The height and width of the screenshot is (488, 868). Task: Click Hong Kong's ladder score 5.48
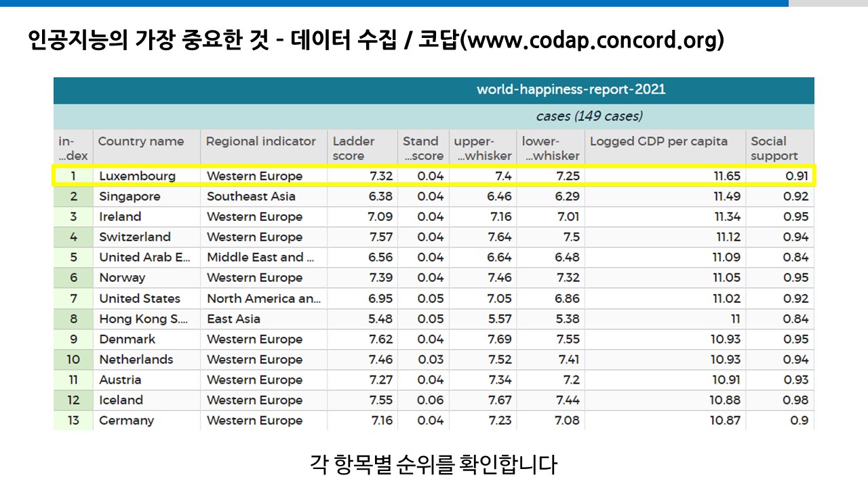(362, 319)
